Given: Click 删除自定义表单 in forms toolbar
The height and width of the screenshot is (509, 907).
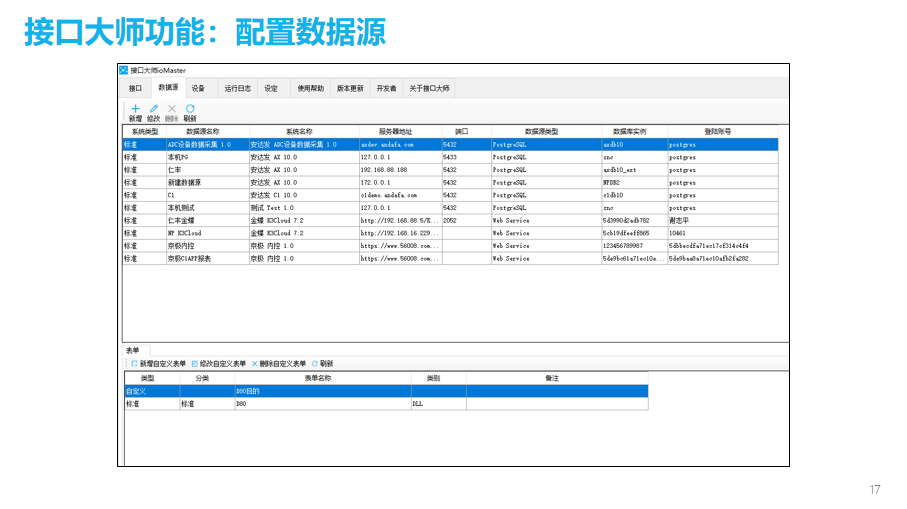Looking at the screenshot, I should 279,364.
